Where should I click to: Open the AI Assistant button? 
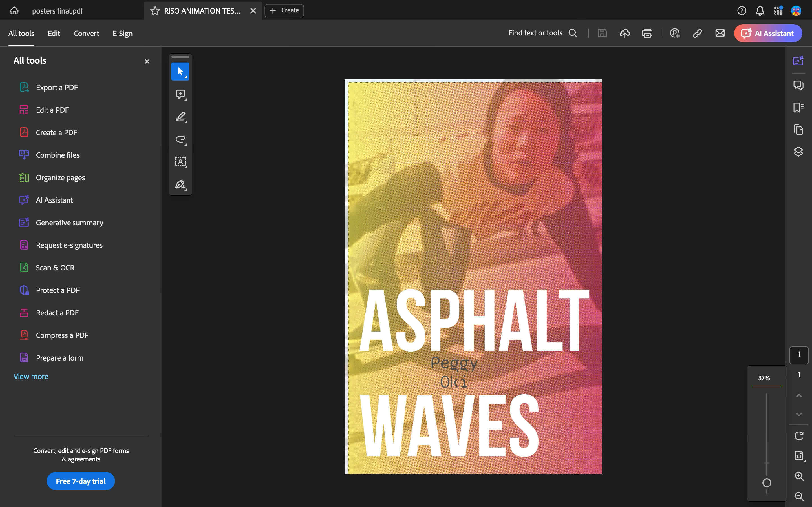768,33
